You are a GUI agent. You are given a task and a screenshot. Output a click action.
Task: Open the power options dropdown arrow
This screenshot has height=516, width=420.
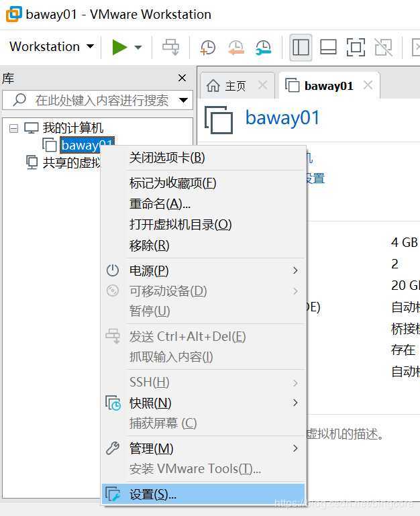[x=138, y=48]
